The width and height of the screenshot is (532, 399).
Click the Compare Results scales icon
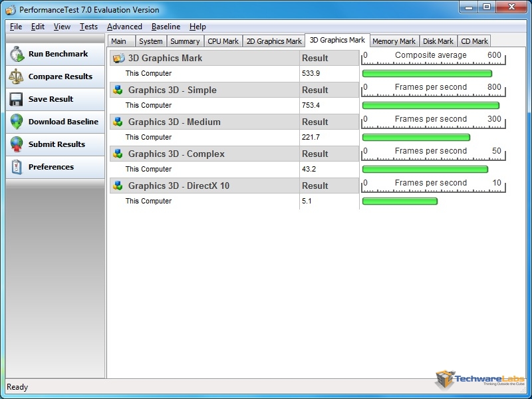point(17,77)
